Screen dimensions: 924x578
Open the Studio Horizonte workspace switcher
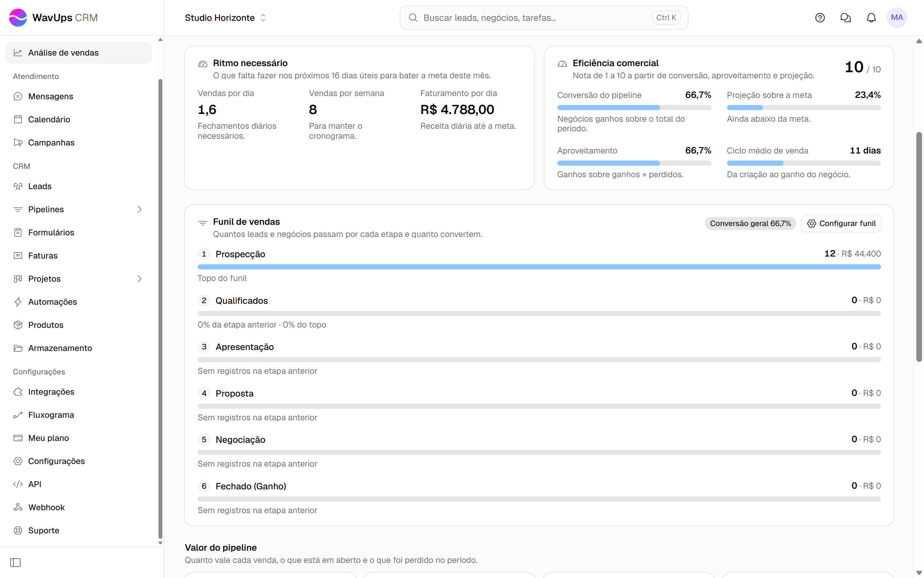pos(225,18)
